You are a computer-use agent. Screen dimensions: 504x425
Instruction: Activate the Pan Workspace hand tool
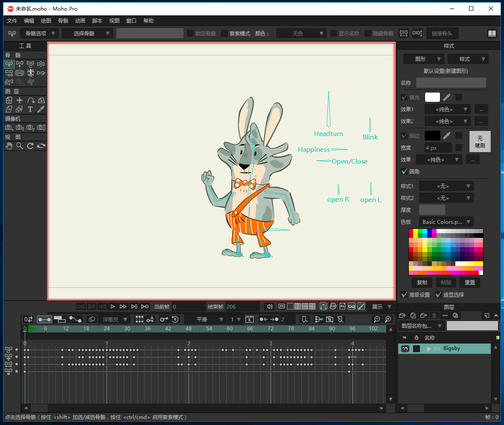pos(9,146)
